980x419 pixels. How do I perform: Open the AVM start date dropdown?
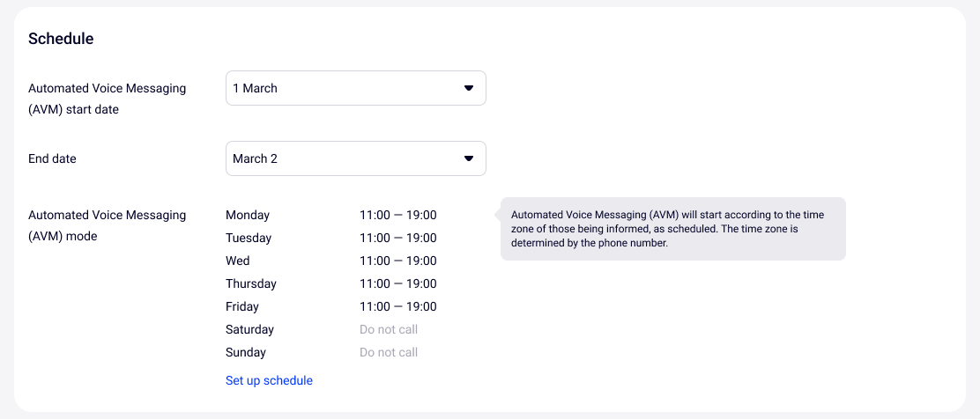[x=355, y=88]
